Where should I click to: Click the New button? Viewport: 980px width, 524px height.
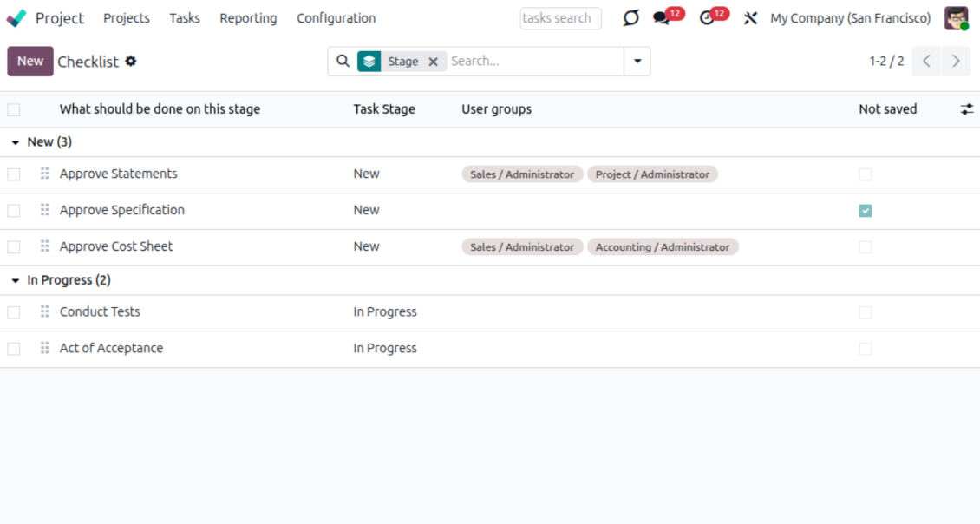pyautogui.click(x=30, y=62)
